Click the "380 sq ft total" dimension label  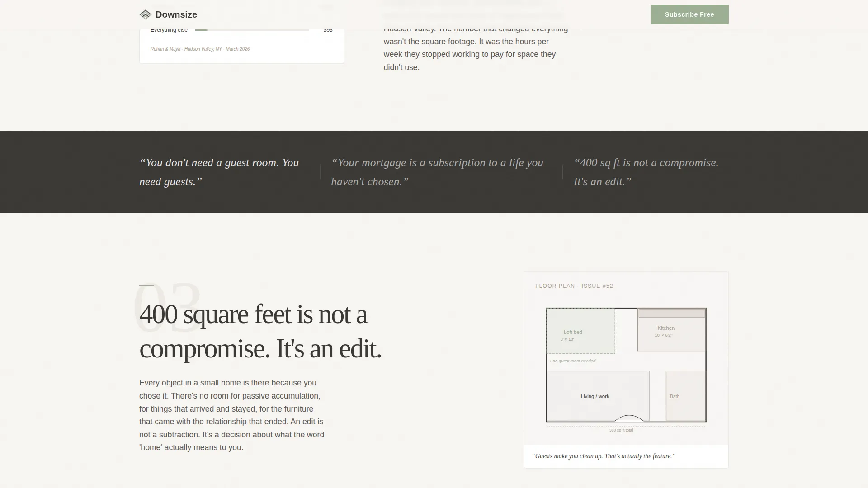(621, 430)
